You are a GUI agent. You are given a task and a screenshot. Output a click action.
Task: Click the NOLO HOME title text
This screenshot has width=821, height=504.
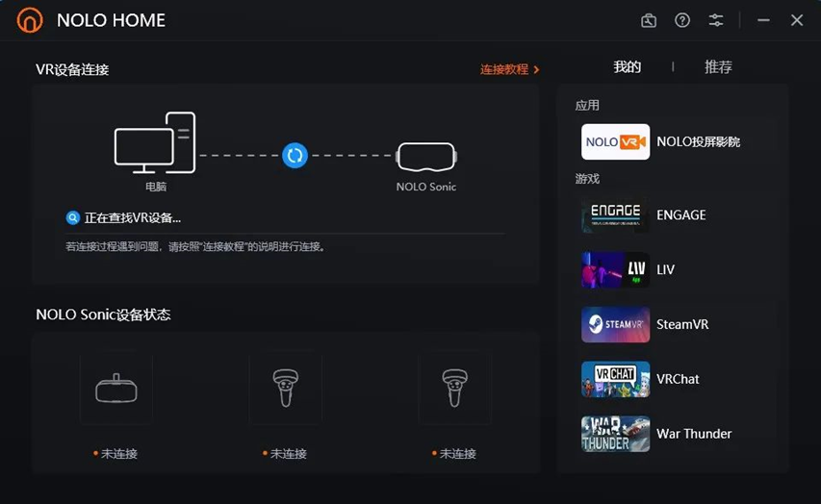point(111,20)
